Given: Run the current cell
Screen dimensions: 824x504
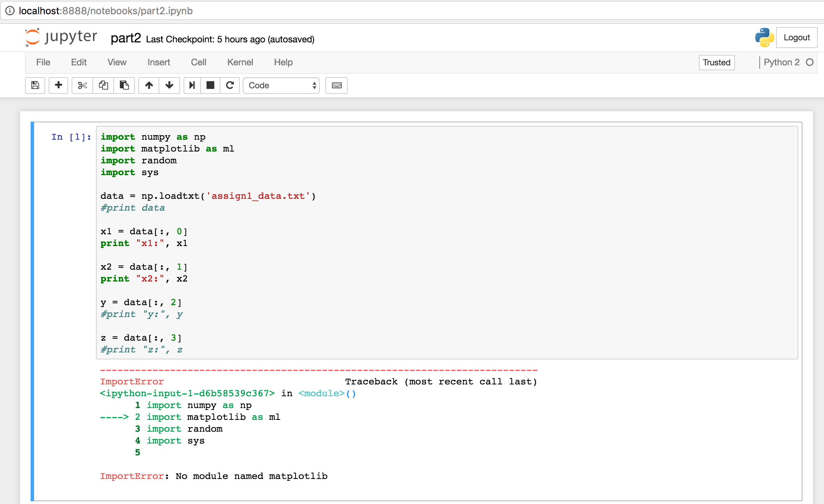Looking at the screenshot, I should click(x=192, y=86).
